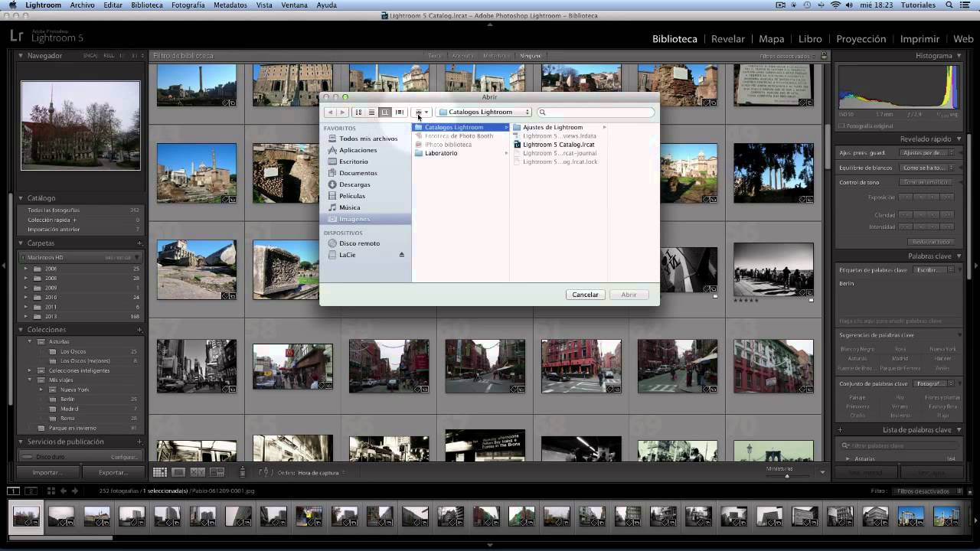The height and width of the screenshot is (551, 980).
Task: Open the Filtros desactivados dropdown
Action: 927,491
